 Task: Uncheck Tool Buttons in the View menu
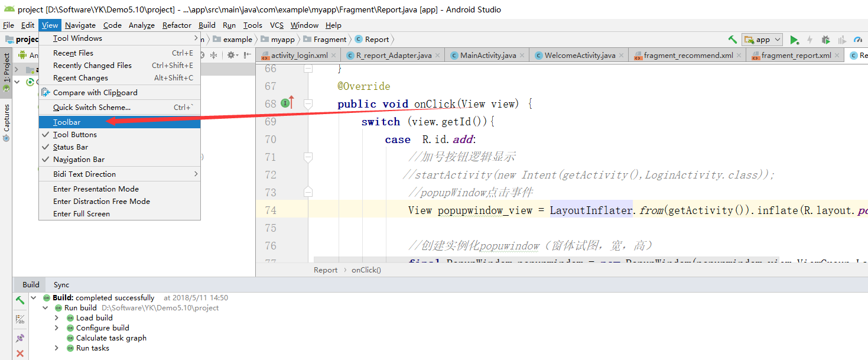[119, 134]
